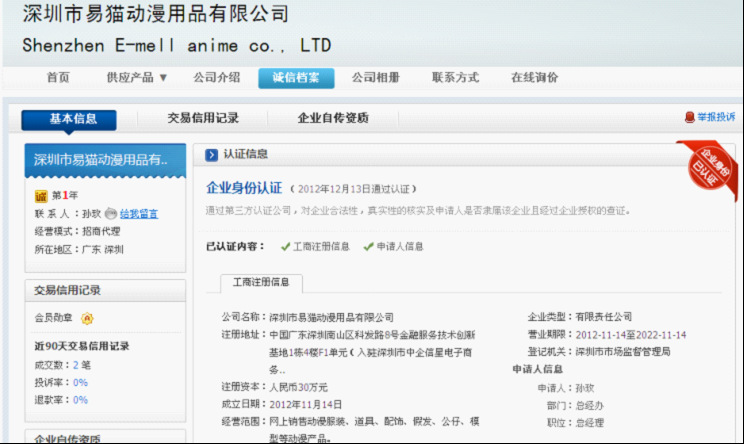Click the blue arrow icon beside 认证信息
744x444 pixels.
[211, 154]
